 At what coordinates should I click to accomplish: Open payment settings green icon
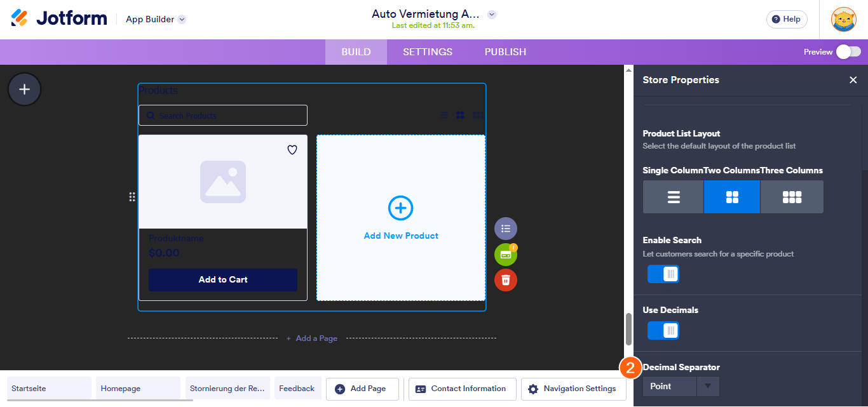pyautogui.click(x=506, y=255)
